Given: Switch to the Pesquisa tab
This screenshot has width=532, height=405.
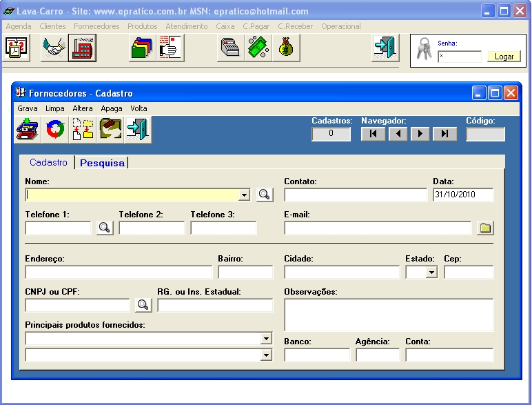Looking at the screenshot, I should [x=103, y=163].
